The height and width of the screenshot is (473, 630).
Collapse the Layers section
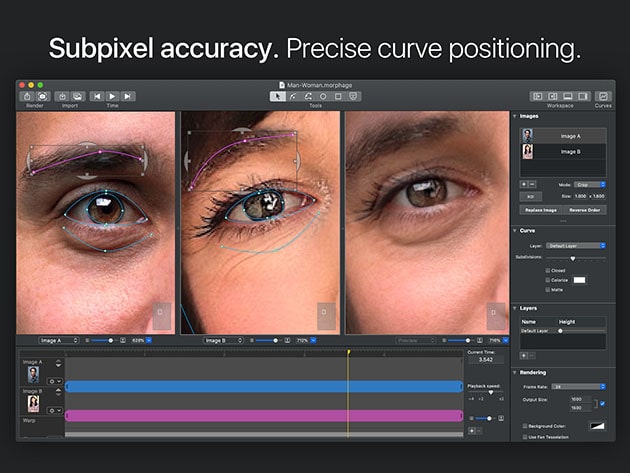[515, 308]
